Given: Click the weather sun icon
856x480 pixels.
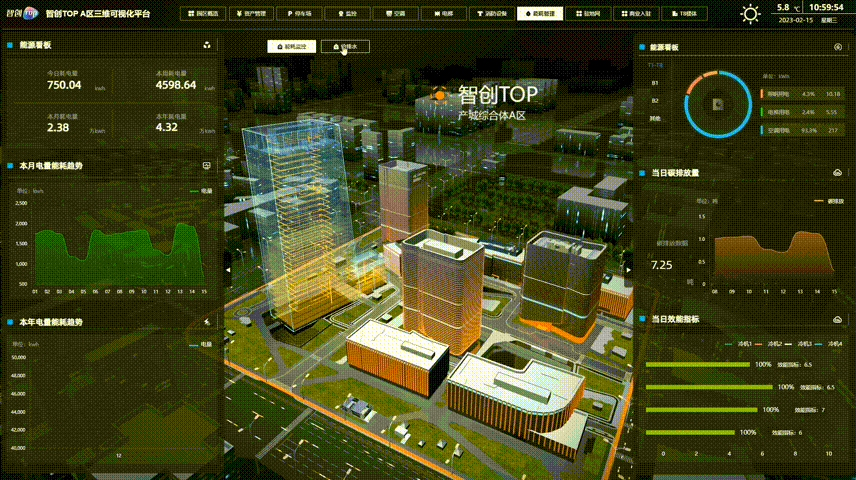Looking at the screenshot, I should click(749, 14).
